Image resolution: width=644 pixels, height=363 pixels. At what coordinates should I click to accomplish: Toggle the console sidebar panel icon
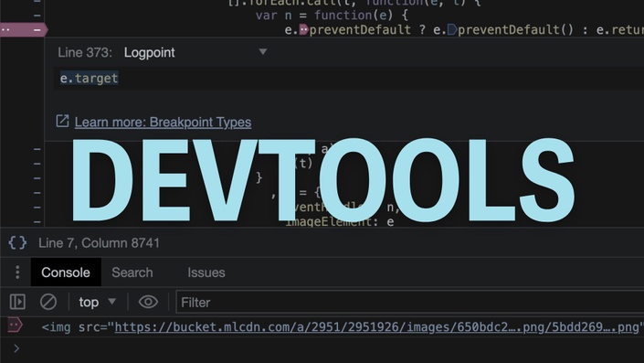tap(17, 302)
